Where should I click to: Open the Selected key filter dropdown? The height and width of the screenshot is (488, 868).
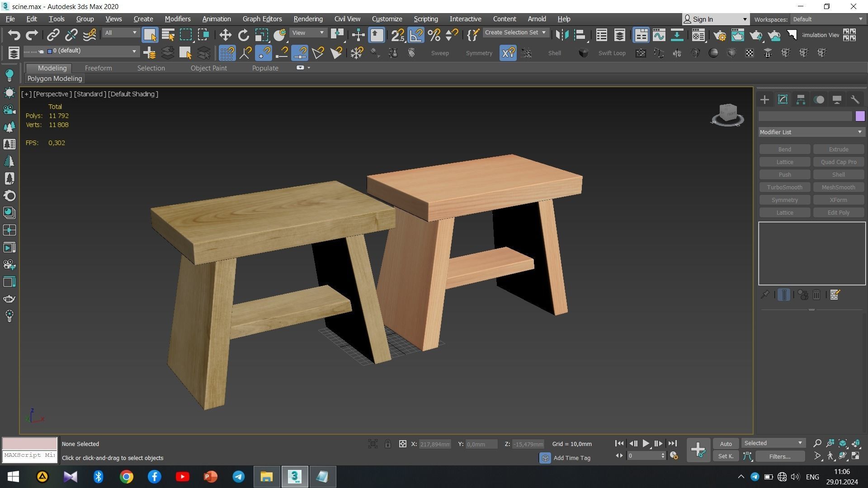point(774,443)
